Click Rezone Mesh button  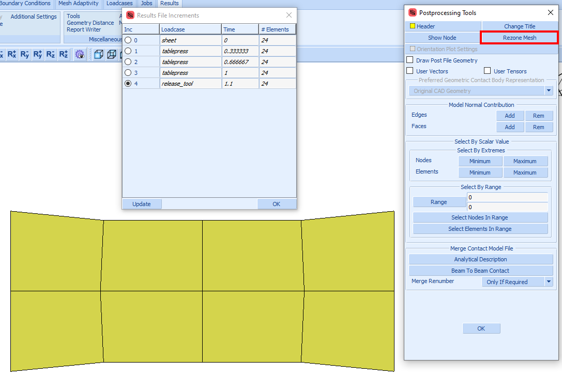[x=520, y=38]
